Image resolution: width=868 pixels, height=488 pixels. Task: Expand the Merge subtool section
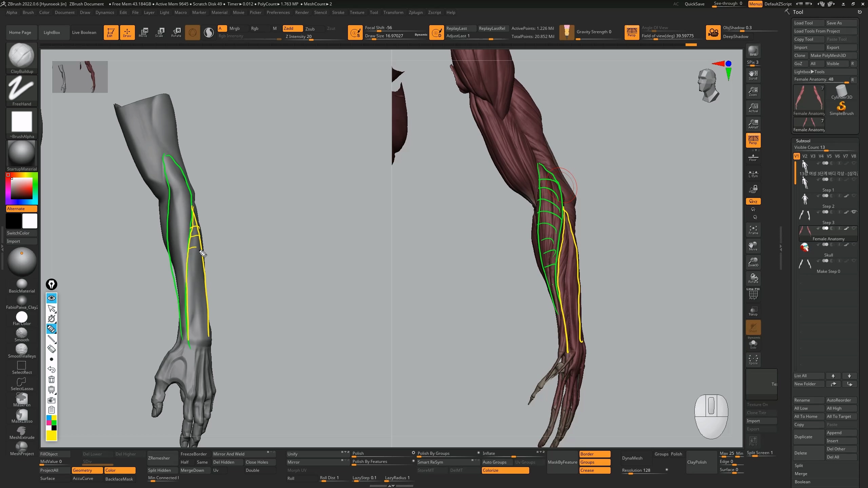(x=801, y=473)
